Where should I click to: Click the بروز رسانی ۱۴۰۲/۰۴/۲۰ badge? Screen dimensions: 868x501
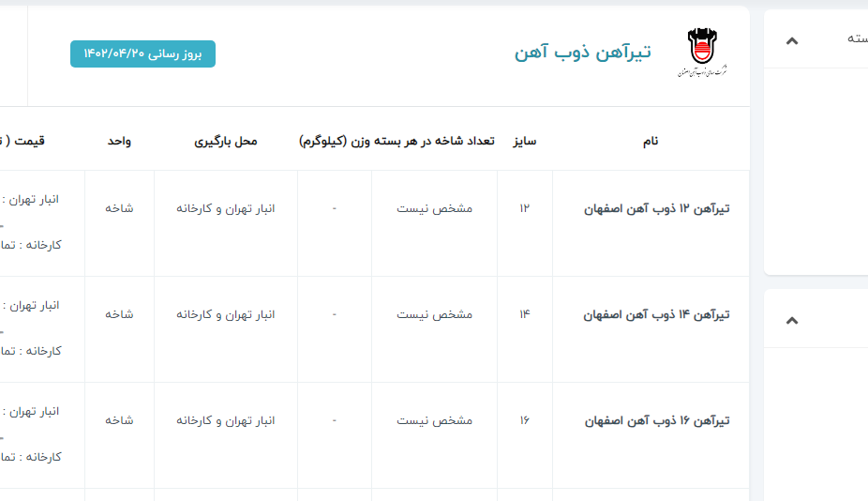pos(142,53)
